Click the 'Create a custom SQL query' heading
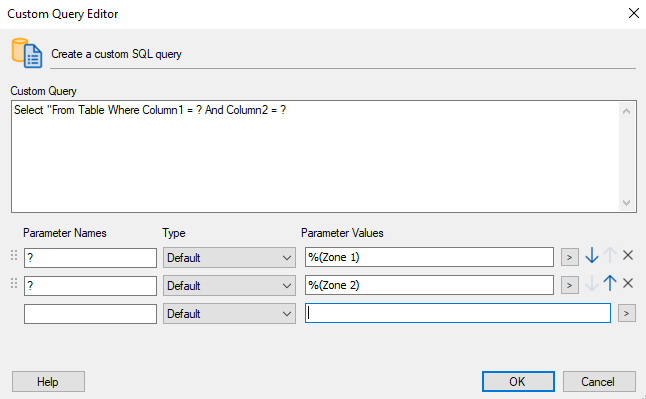Screen dimensions: 646x399 (x=116, y=54)
